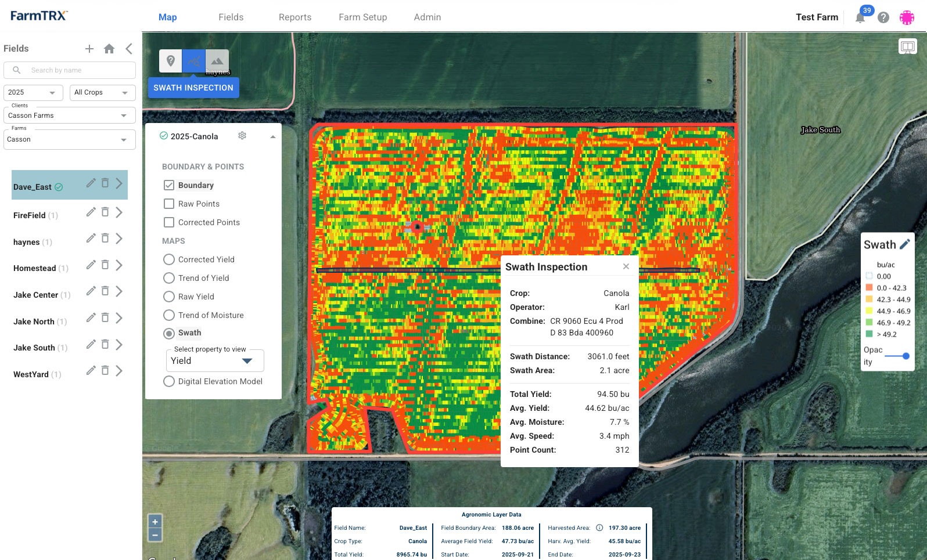Open All Crops filter dropdown

click(x=103, y=93)
